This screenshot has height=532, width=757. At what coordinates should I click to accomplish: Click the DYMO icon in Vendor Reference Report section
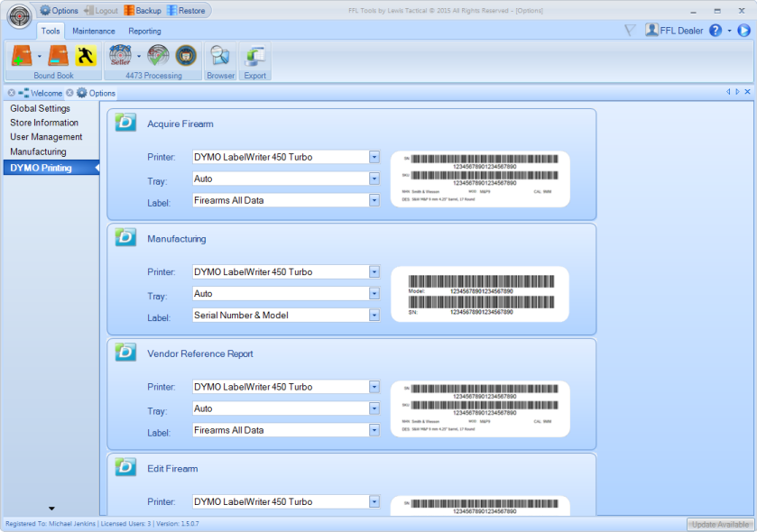coord(125,352)
